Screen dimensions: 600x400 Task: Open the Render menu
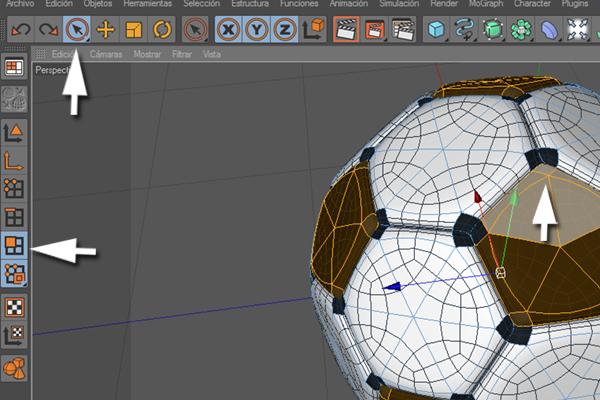coord(444,4)
